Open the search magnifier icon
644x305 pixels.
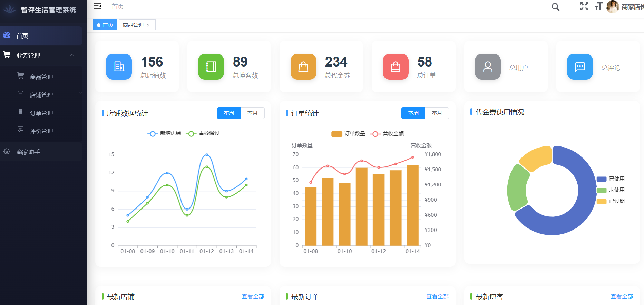tap(555, 7)
